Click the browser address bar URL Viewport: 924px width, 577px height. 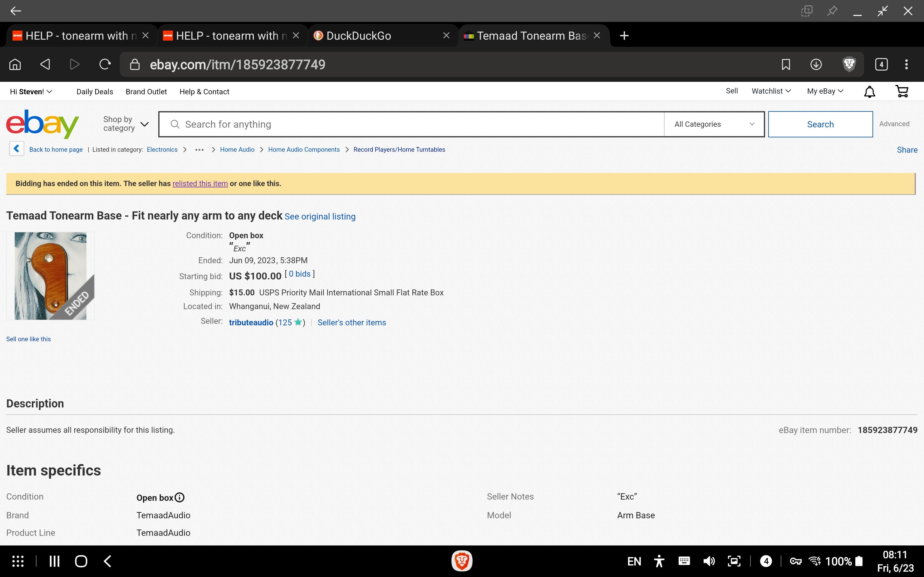[x=237, y=65]
